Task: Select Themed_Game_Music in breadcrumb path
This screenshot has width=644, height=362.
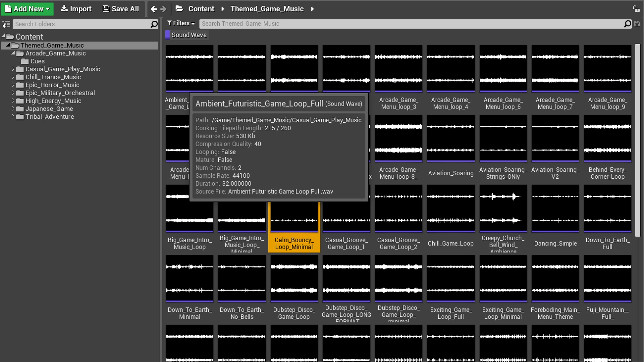Action: [267, 9]
